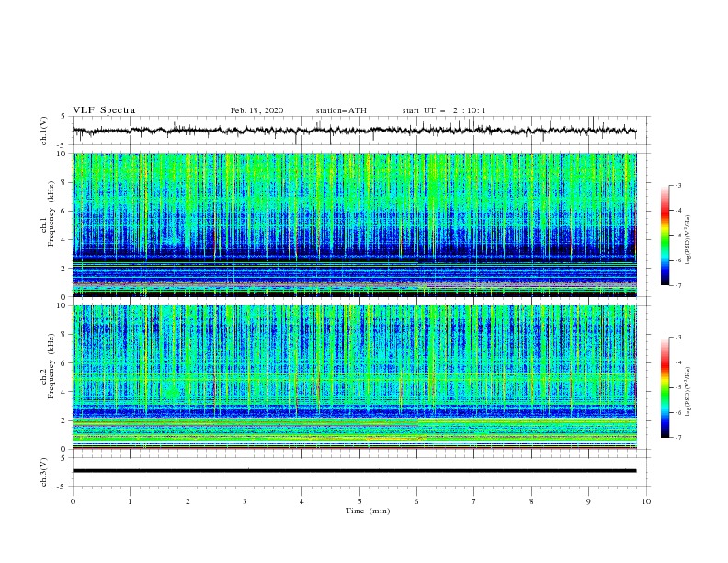Click the "-3" tick of the upper colorbar

coord(677,185)
